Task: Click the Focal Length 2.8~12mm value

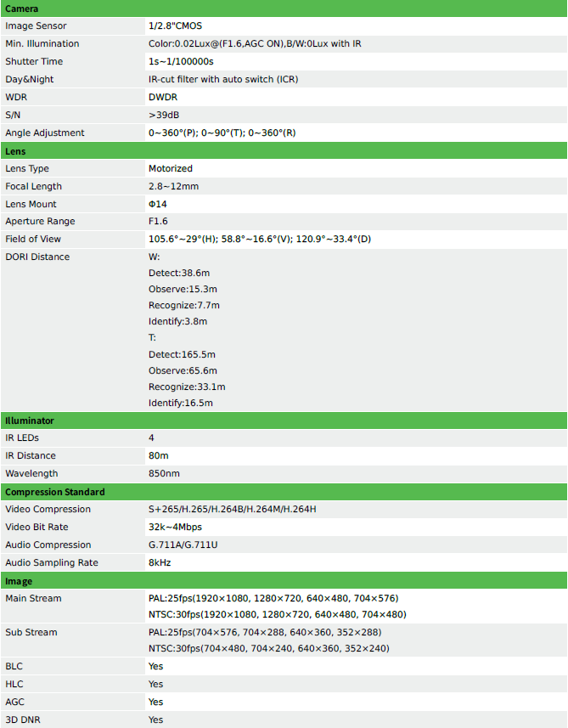Action: coord(173,186)
